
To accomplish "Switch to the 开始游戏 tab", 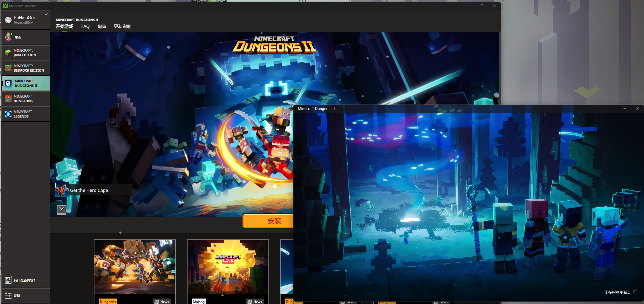I will (65, 26).
